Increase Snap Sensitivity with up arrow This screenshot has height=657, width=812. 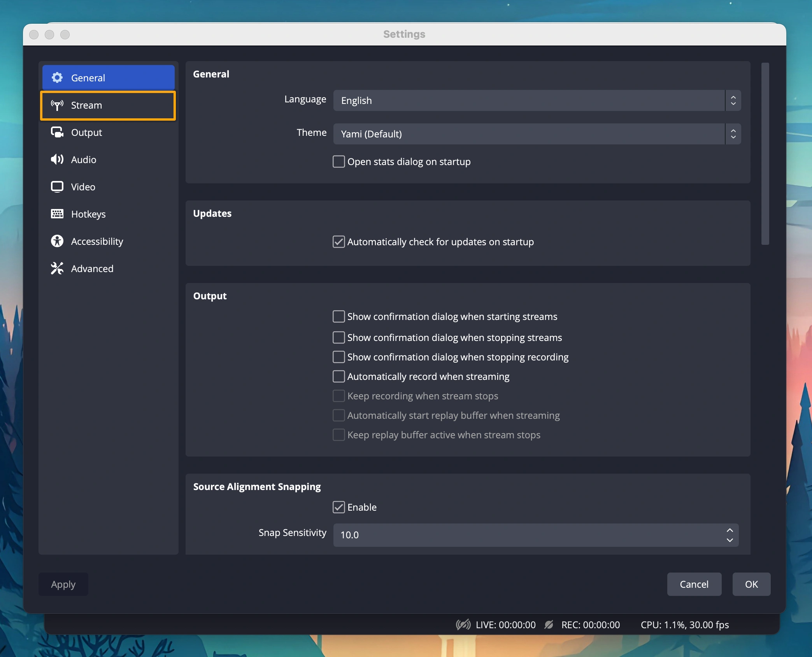(730, 530)
